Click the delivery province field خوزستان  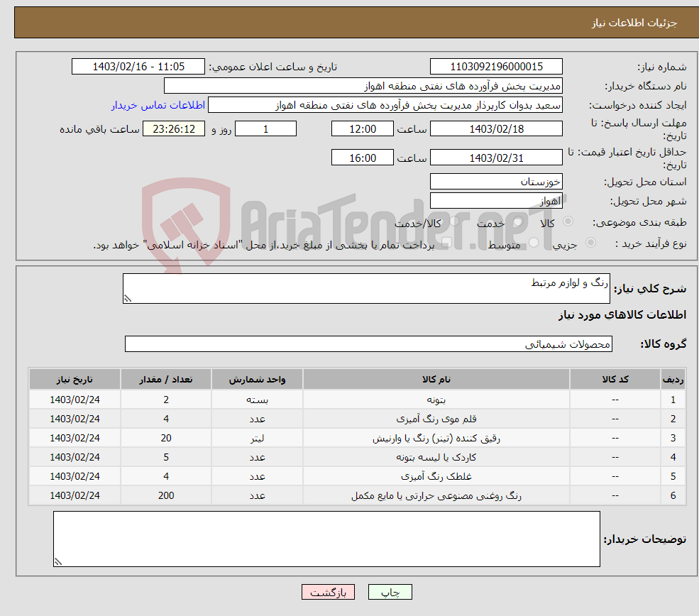pyautogui.click(x=496, y=182)
